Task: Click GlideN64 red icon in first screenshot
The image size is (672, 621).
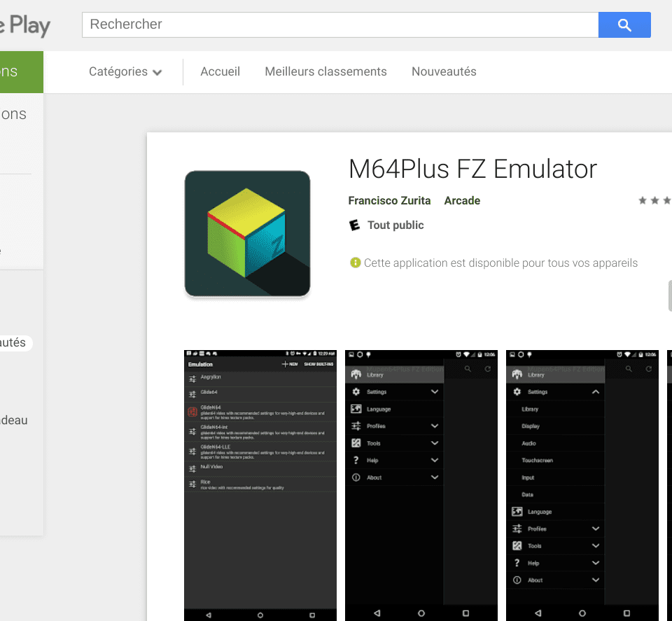Action: (x=192, y=412)
